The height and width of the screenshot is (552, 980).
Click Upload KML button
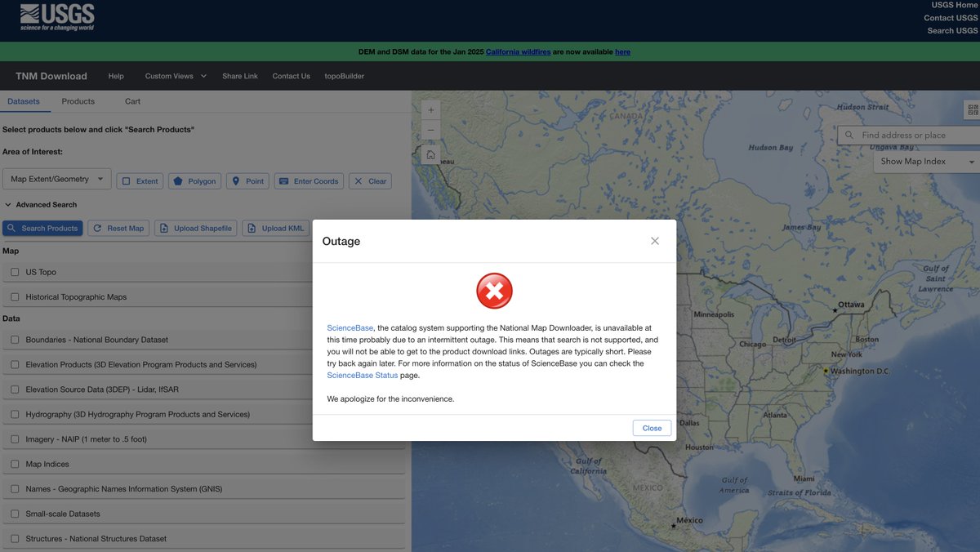click(275, 229)
